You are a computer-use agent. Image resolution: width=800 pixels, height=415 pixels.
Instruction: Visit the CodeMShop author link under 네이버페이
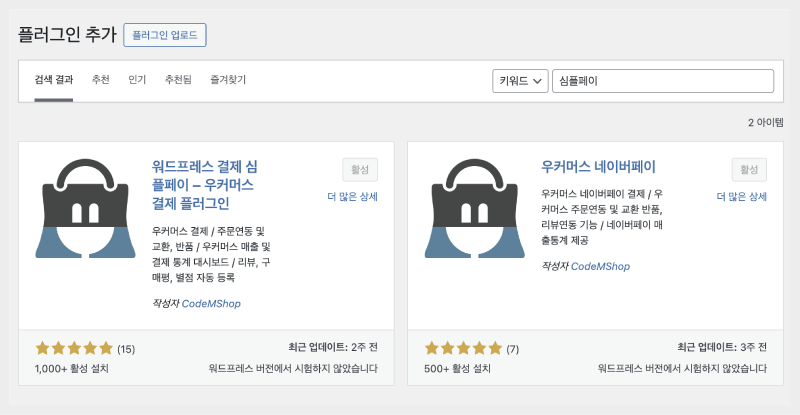(601, 267)
